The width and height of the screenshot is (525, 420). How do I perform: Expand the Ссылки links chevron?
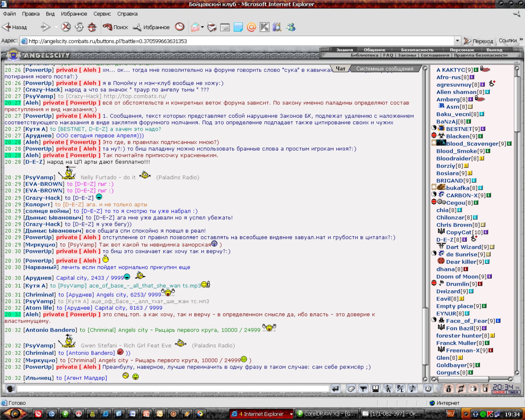click(521, 39)
